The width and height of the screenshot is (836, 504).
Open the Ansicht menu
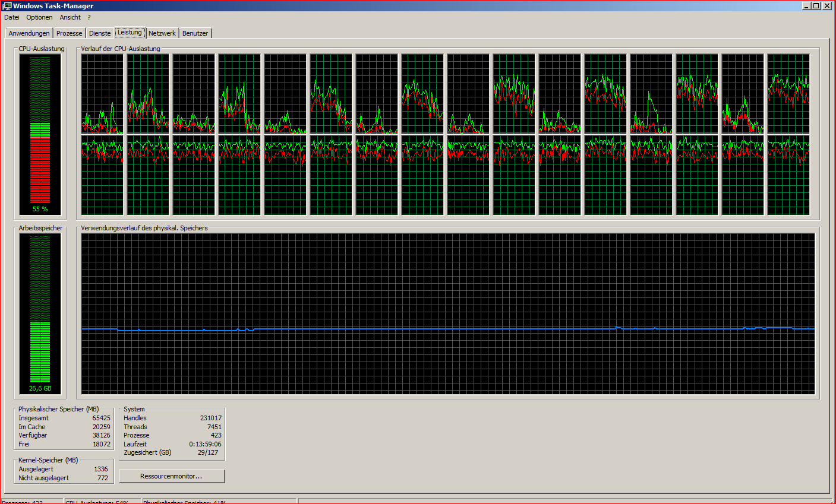[70, 17]
